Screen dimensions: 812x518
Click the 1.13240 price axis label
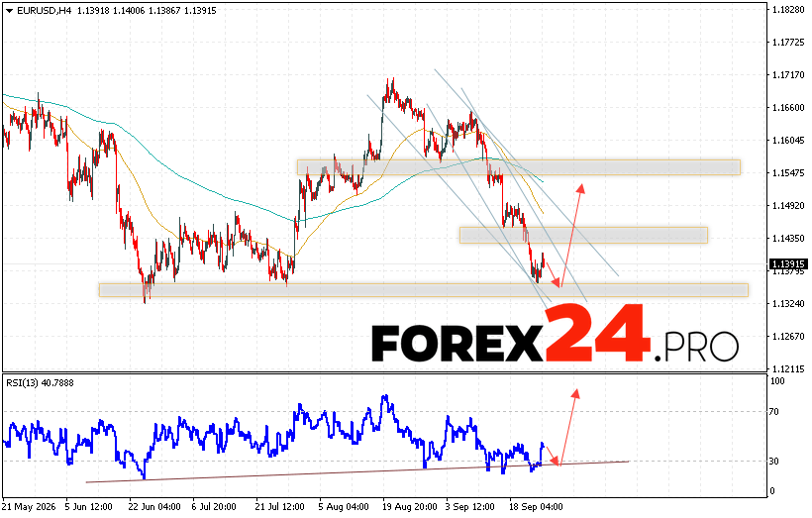tap(788, 303)
